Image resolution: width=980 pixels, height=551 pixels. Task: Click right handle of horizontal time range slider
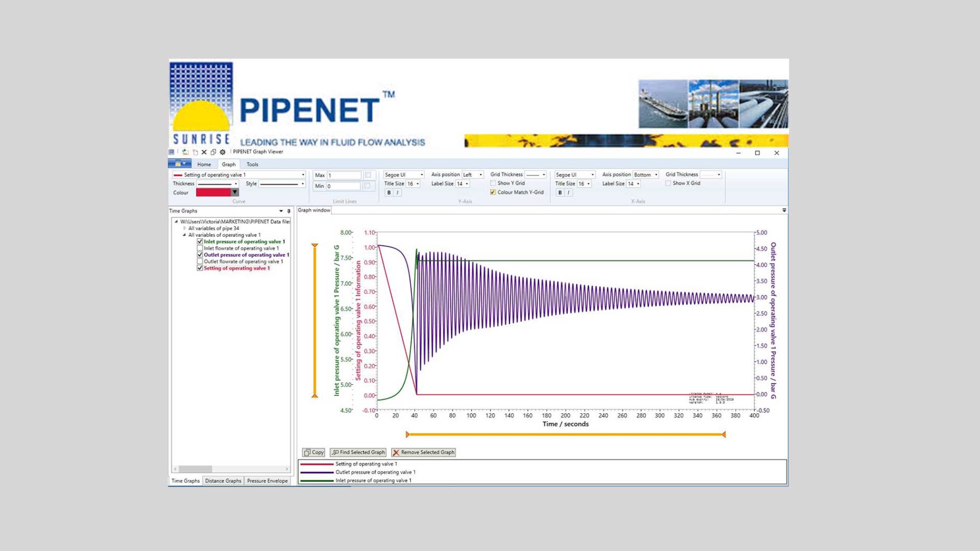click(x=724, y=434)
